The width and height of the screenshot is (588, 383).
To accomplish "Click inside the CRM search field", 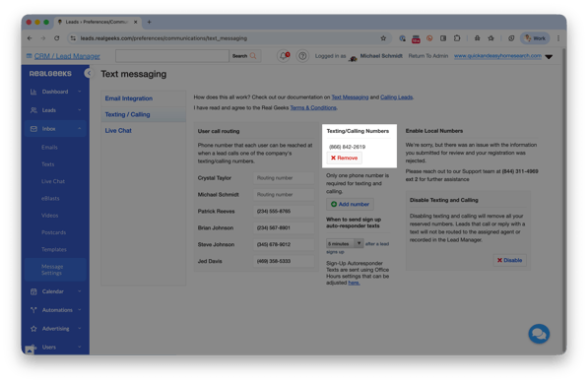I will (172, 56).
